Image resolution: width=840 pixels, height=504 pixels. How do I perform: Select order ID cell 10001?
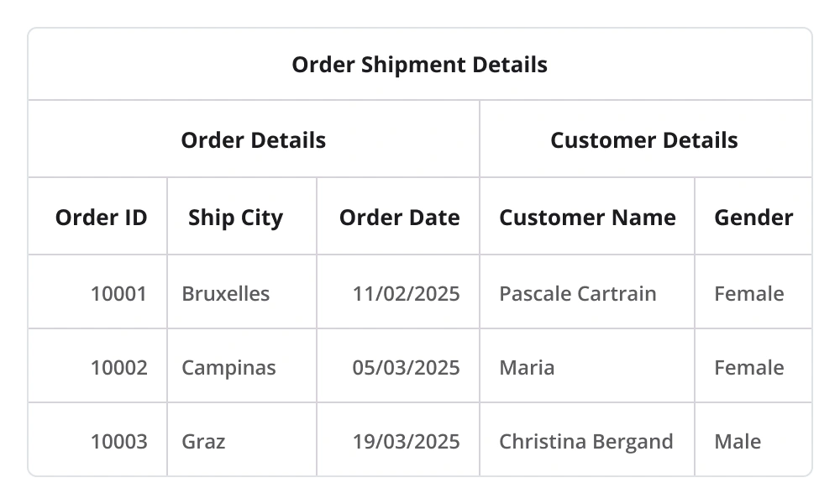(x=118, y=293)
